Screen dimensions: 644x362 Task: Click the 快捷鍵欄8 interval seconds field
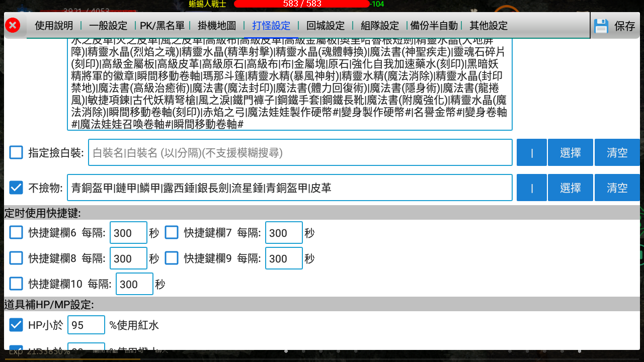[128, 258]
